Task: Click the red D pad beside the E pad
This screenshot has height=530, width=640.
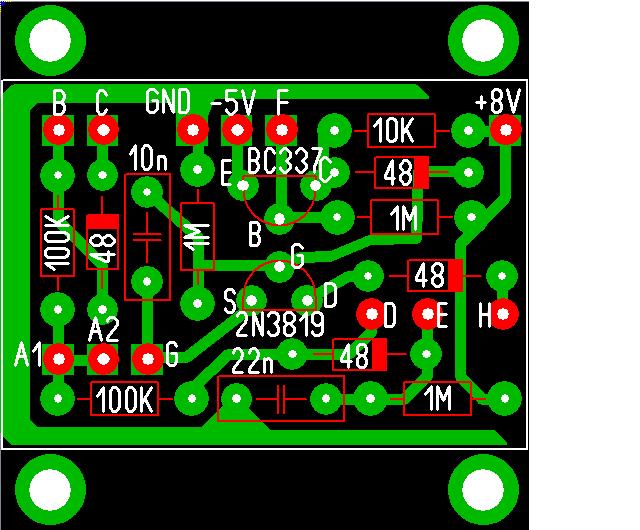Action: (371, 314)
